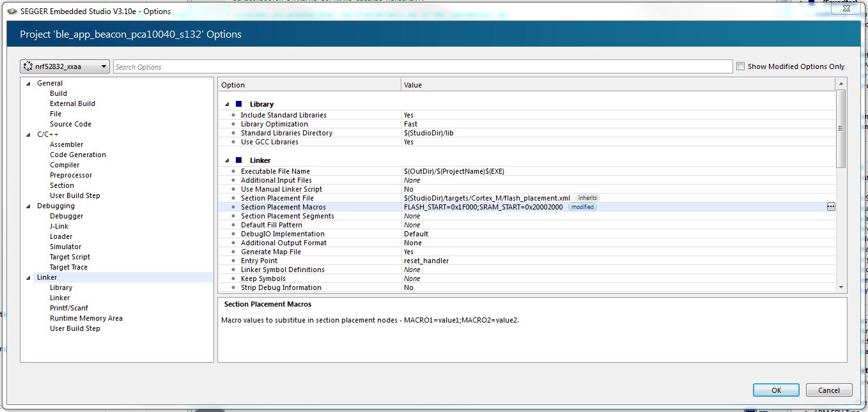Select User Build Step under Linker
This screenshot has height=412, width=868.
pos(75,328)
